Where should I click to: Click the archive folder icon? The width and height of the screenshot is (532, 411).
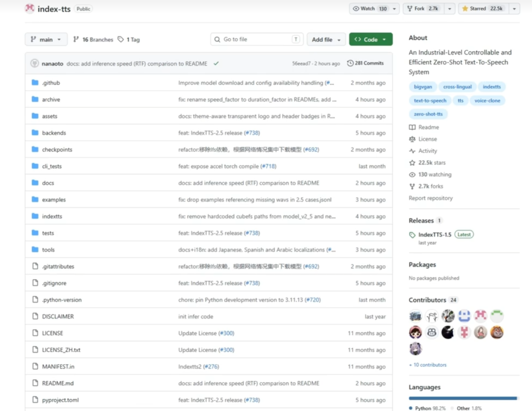coord(35,99)
